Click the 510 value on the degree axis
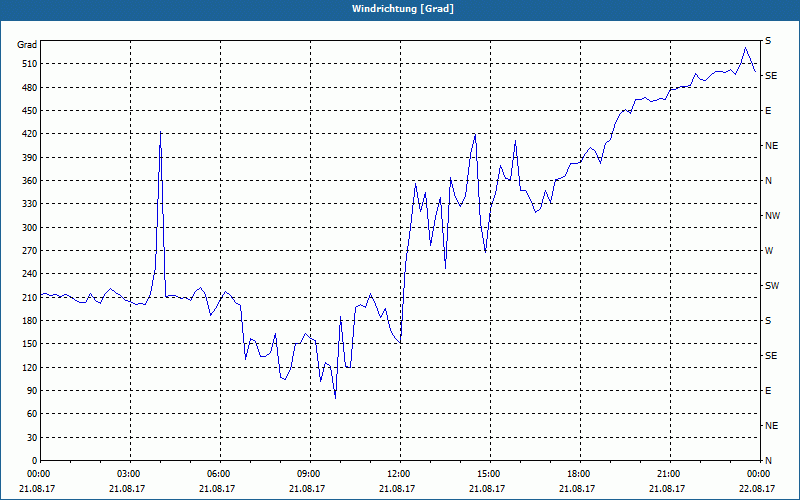 [30, 64]
